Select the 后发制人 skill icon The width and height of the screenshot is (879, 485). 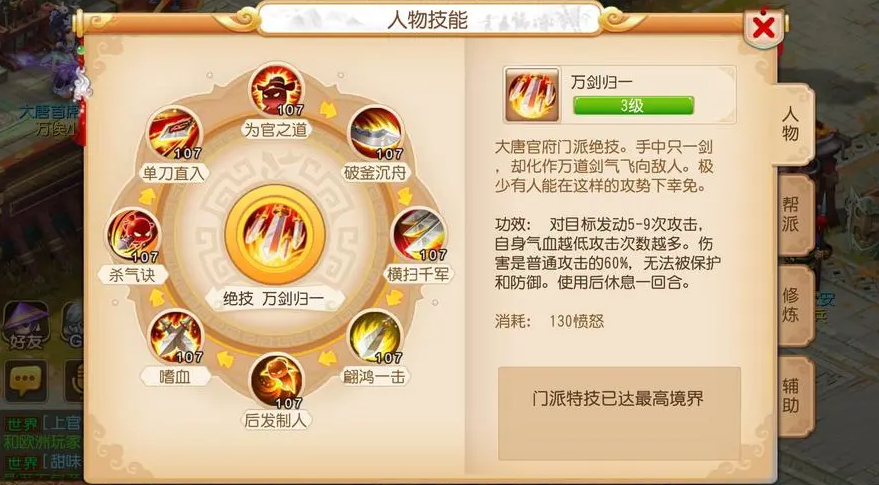(276, 381)
